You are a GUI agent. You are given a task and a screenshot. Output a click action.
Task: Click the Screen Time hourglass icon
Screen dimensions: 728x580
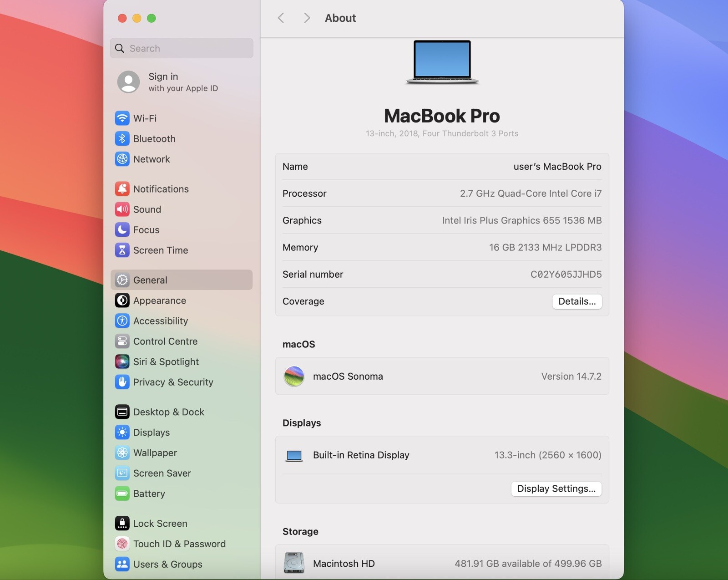click(122, 250)
